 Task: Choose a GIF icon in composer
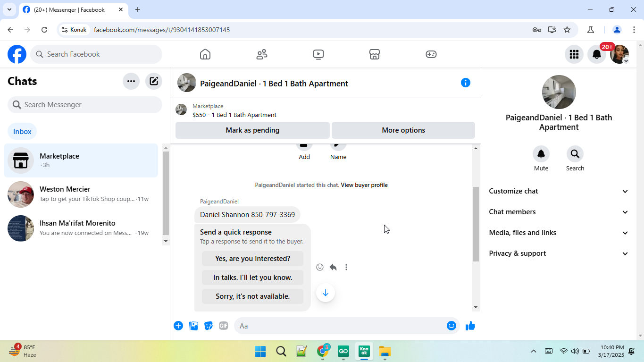pyautogui.click(x=224, y=326)
